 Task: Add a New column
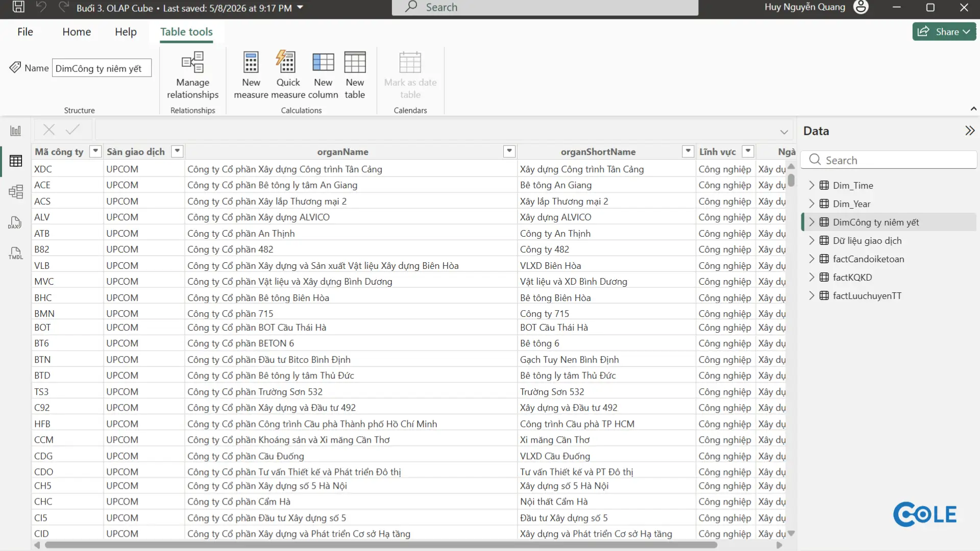click(x=323, y=75)
